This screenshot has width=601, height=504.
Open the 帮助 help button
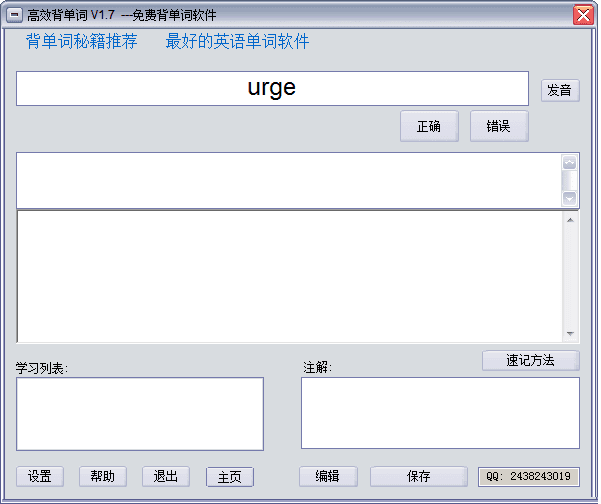click(x=103, y=476)
